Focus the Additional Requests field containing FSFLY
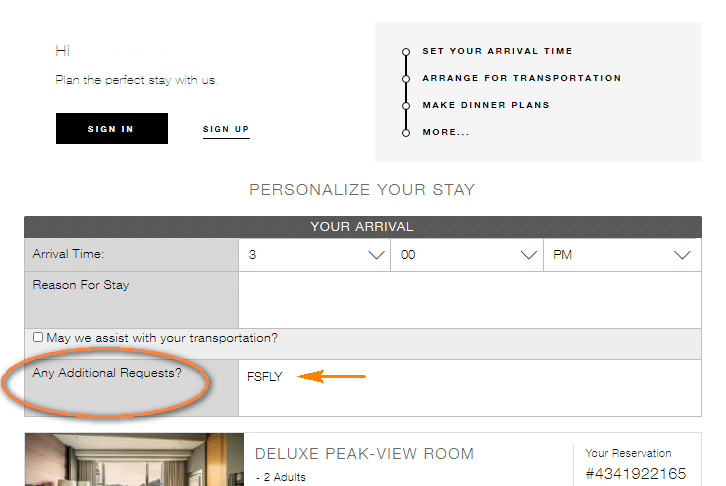This screenshot has height=486, width=726. point(470,388)
